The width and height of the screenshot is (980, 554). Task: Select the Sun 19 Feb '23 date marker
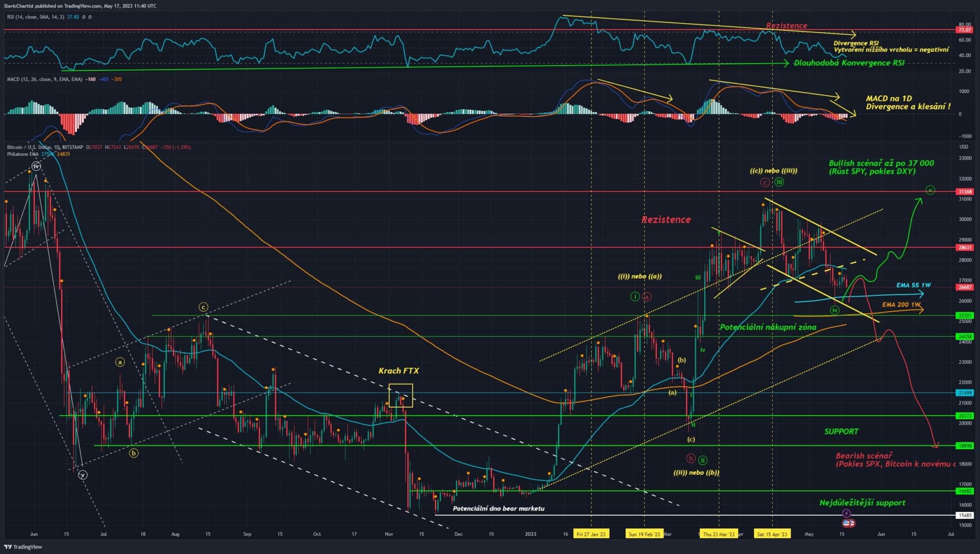[644, 534]
